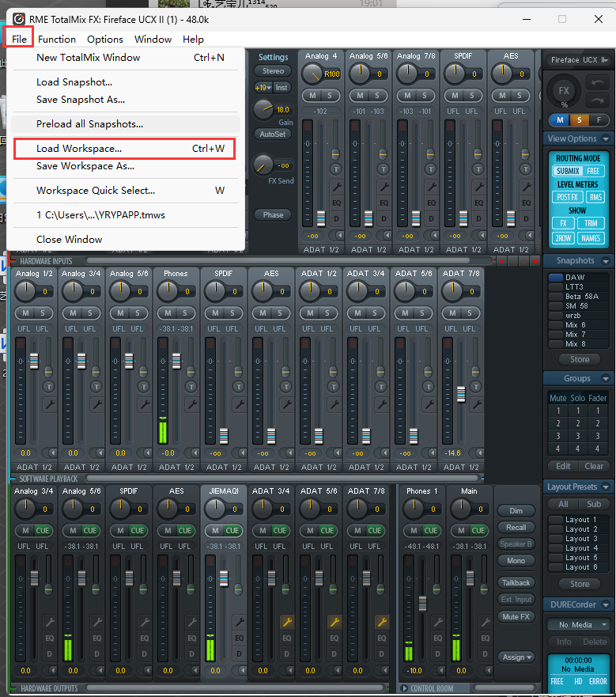Open the EQ panel on Main output
Viewport: 616px width, 697px height.
pyautogui.click(x=486, y=638)
